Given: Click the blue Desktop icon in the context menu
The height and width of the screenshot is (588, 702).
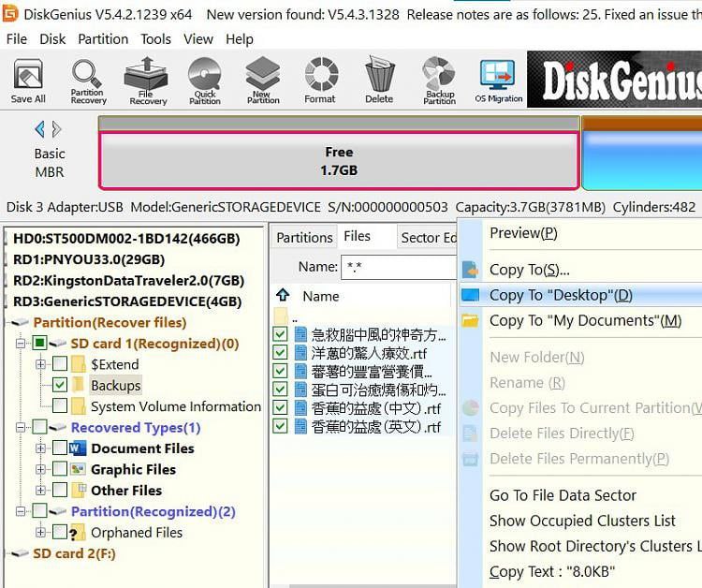Looking at the screenshot, I should point(470,295).
